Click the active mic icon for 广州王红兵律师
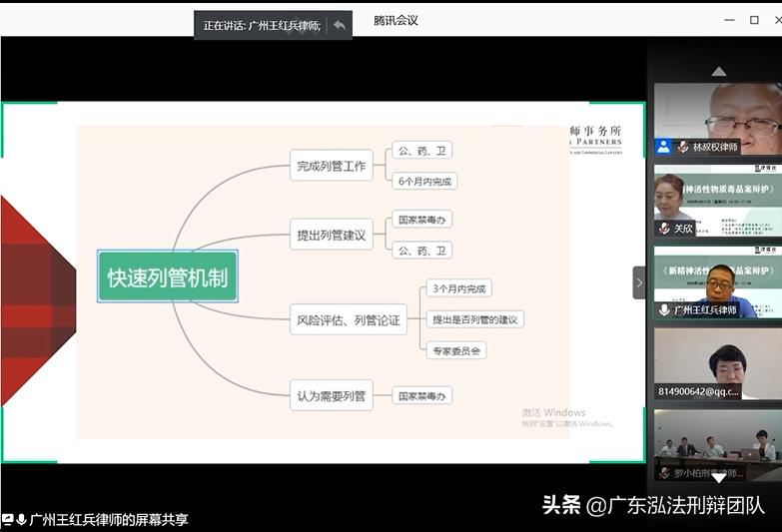 [664, 310]
